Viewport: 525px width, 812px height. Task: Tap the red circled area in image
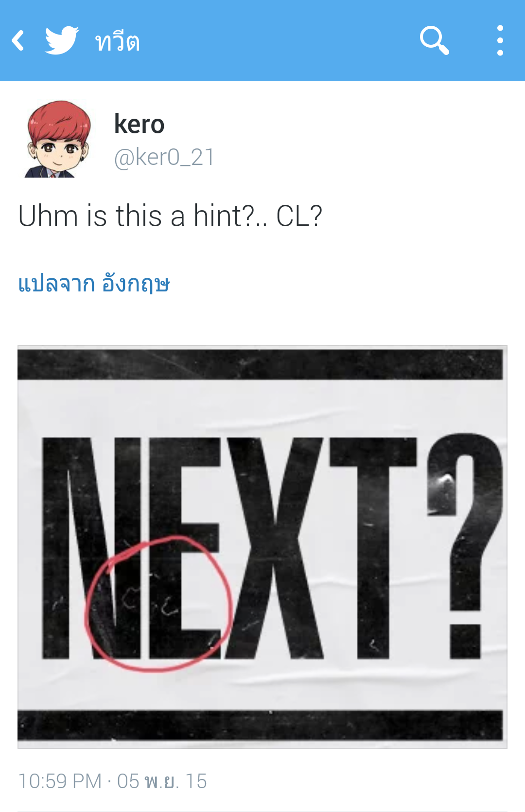[158, 603]
